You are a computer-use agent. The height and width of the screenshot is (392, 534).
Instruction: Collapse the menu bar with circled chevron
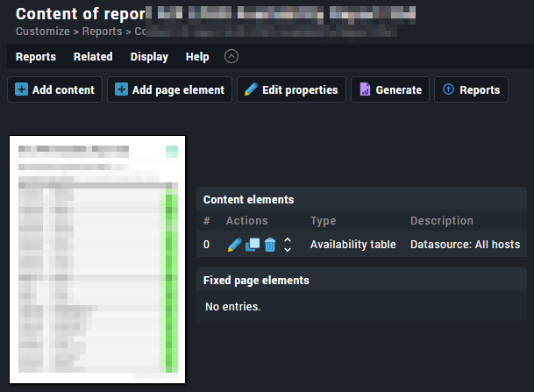tap(231, 56)
